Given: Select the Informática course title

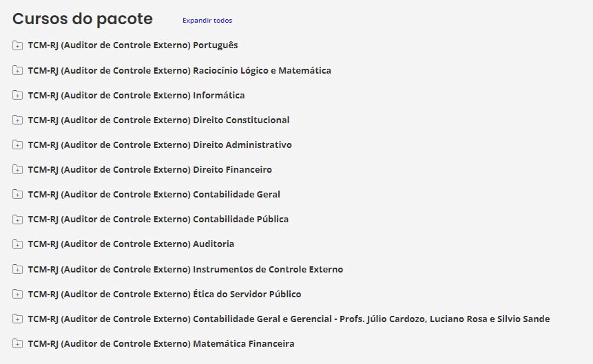Looking at the screenshot, I should pos(136,95).
